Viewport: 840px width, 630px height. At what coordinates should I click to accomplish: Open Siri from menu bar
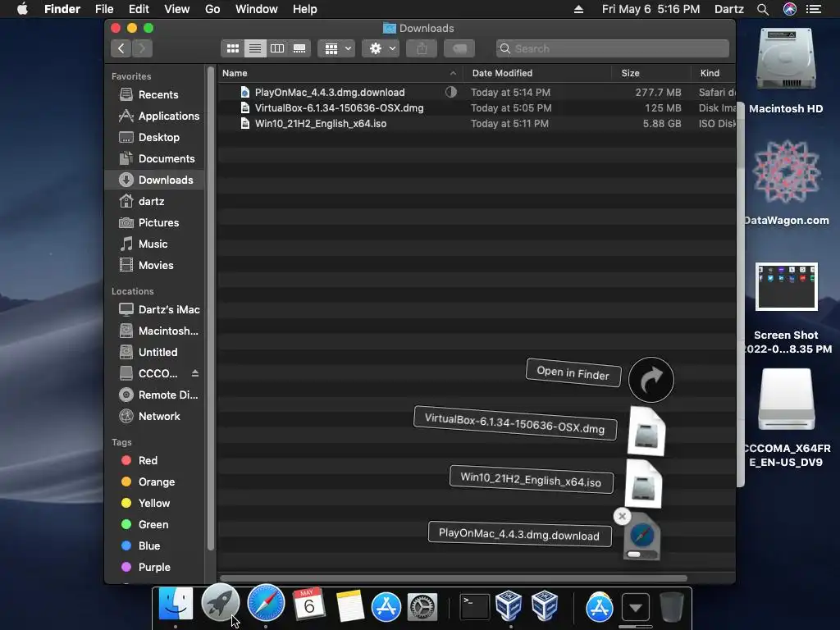790,9
